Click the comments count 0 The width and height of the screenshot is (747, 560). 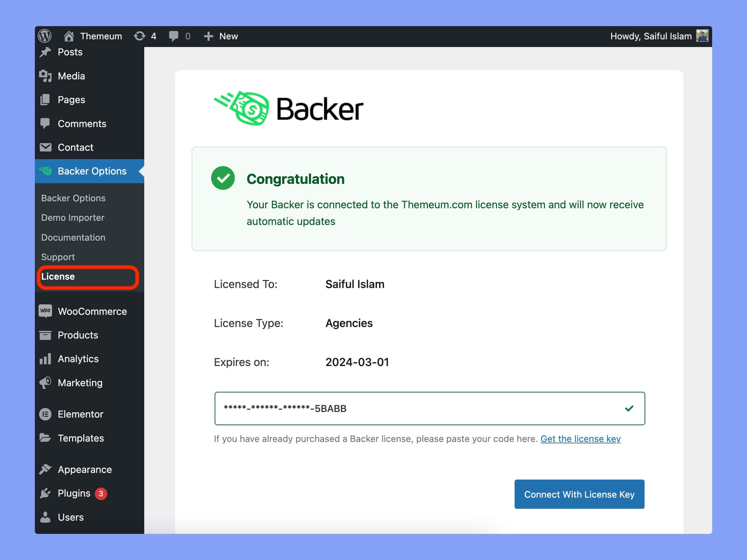tap(188, 36)
